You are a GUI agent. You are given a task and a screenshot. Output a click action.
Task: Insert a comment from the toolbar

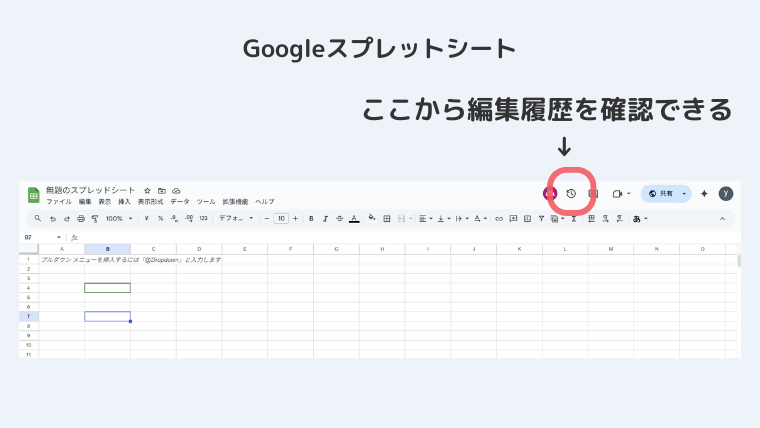click(x=513, y=219)
